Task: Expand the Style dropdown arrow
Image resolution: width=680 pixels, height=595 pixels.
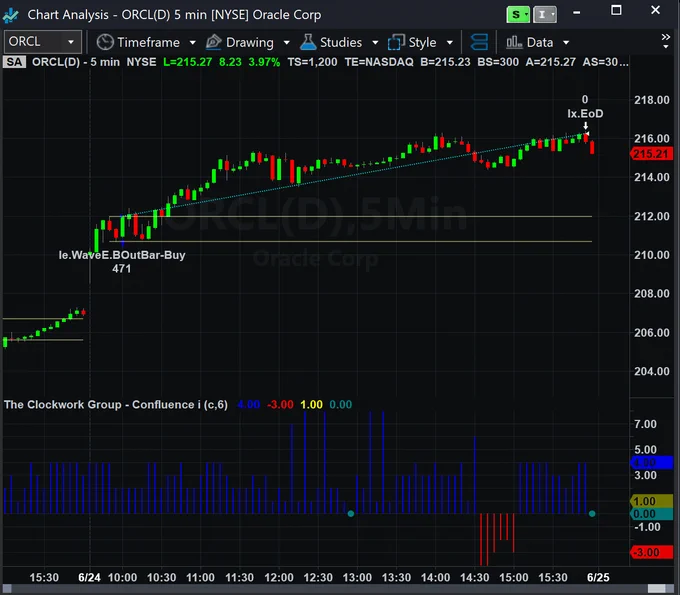Action: tap(450, 42)
